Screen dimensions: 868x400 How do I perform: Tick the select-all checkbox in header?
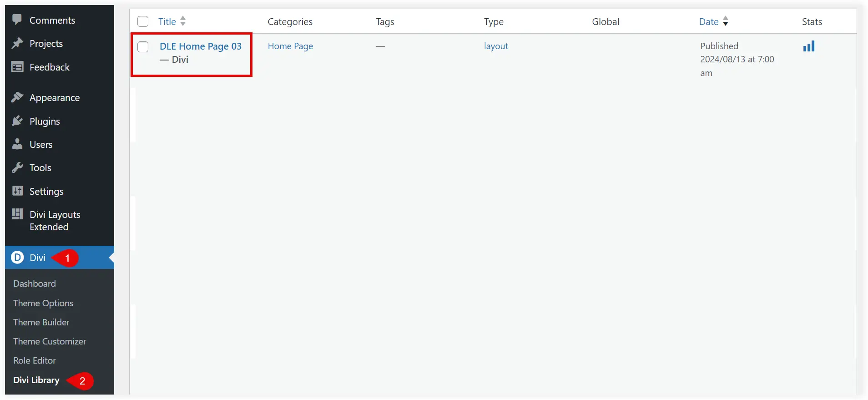click(143, 21)
